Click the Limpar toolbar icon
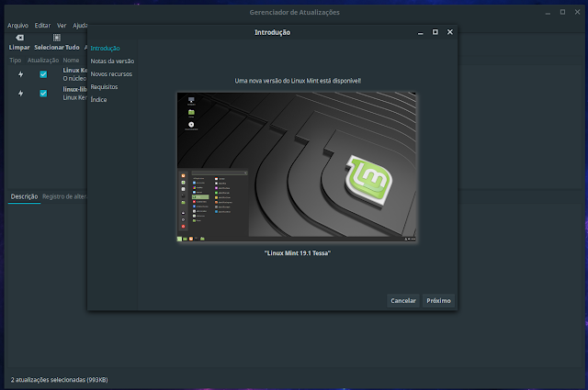The height and width of the screenshot is (390, 588). click(x=19, y=38)
